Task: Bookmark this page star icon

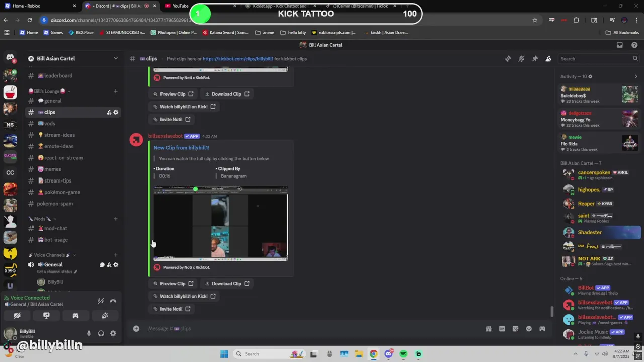Action: (535, 20)
